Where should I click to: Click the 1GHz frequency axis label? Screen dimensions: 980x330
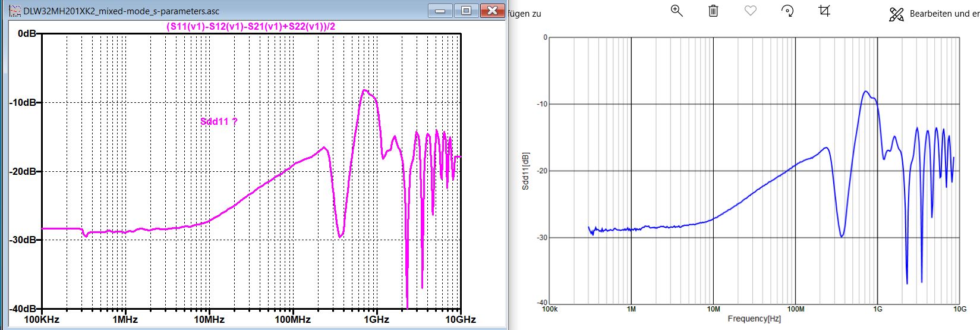click(376, 319)
